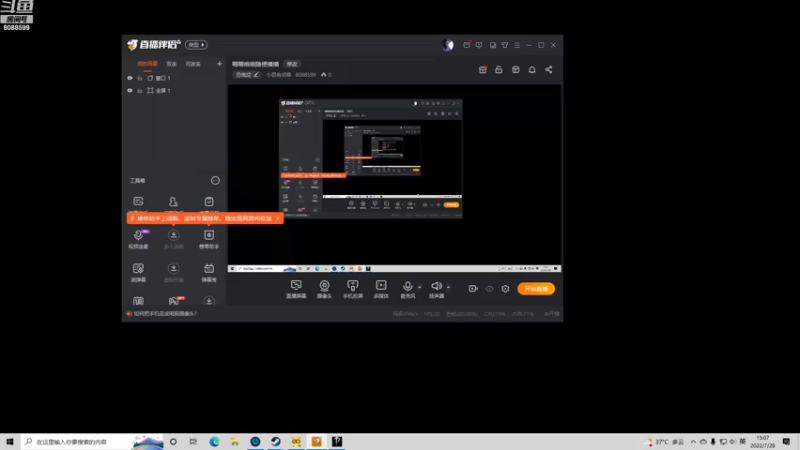Expand the speaker options arrow
The height and width of the screenshot is (450, 800).
[448, 287]
